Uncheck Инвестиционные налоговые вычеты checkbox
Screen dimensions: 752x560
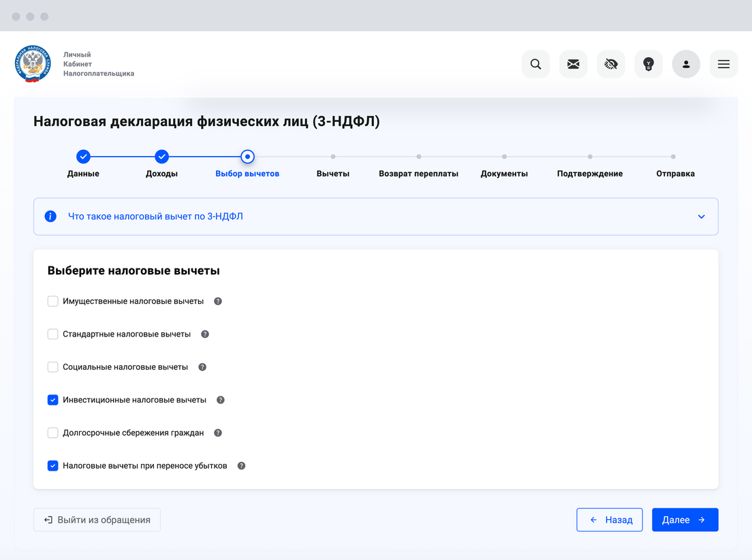pos(52,400)
